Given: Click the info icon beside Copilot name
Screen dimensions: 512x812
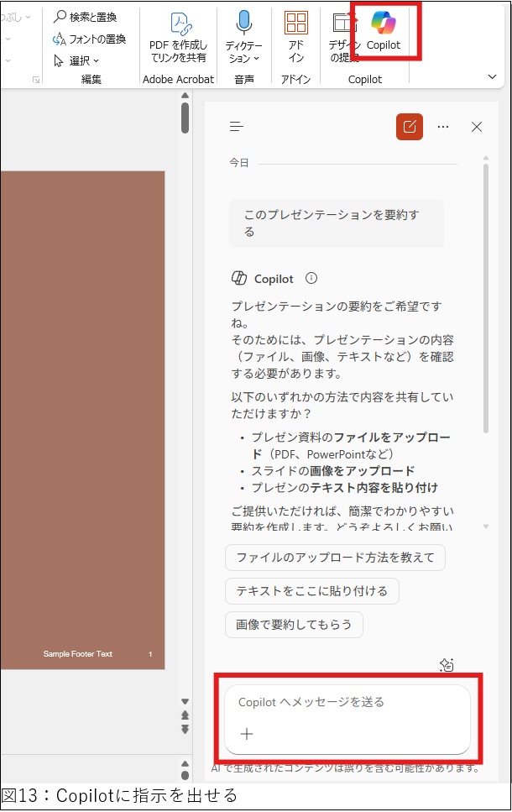Looking at the screenshot, I should click(311, 278).
